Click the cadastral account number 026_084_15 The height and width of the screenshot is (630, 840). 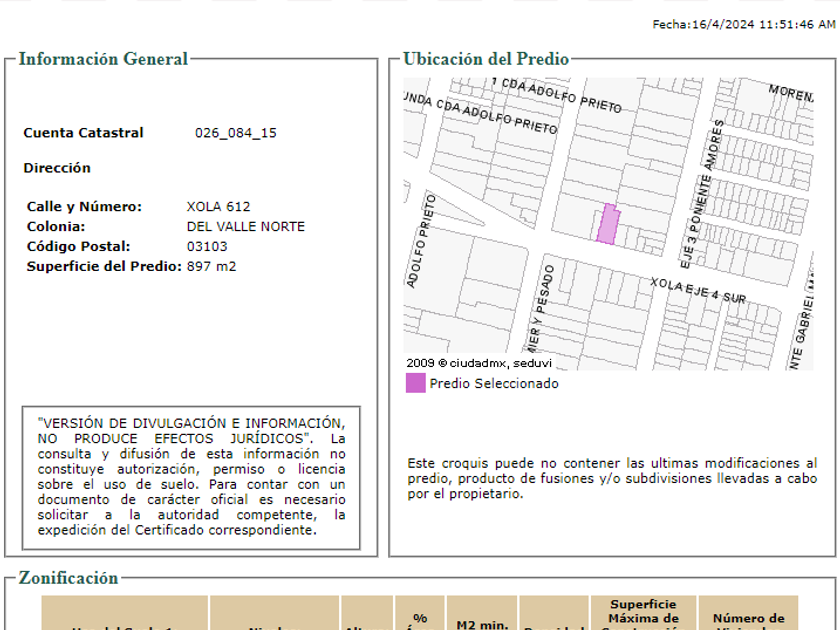[x=235, y=133]
